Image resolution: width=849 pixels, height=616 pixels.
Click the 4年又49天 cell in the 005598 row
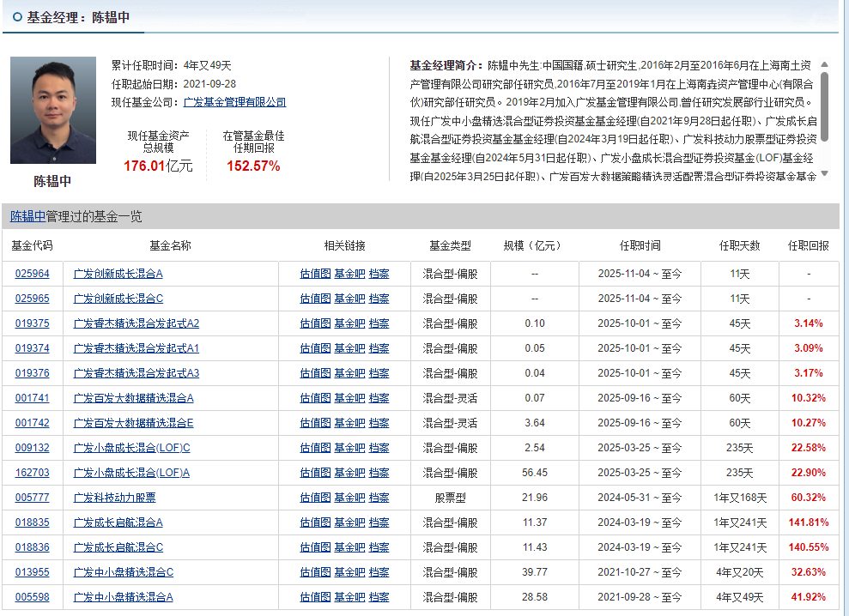pyautogui.click(x=739, y=597)
